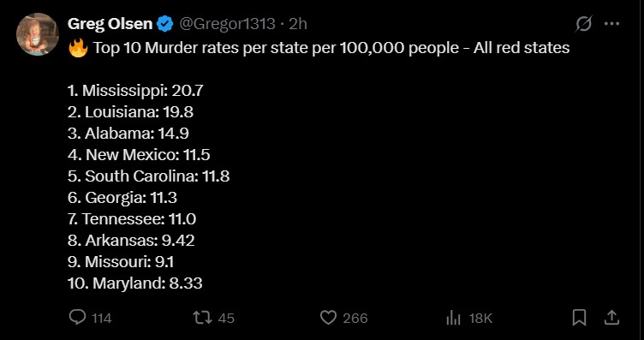The width and height of the screenshot is (644, 340).
Task: Open the @Gregor1313 handle link
Action: pos(227,24)
